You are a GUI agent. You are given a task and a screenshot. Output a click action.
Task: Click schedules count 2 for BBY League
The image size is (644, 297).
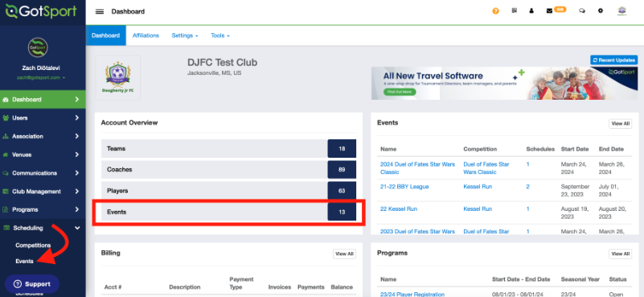coord(527,187)
